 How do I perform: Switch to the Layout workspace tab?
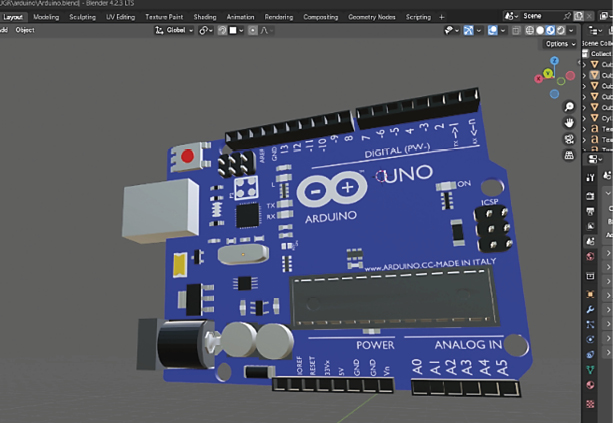click(13, 17)
